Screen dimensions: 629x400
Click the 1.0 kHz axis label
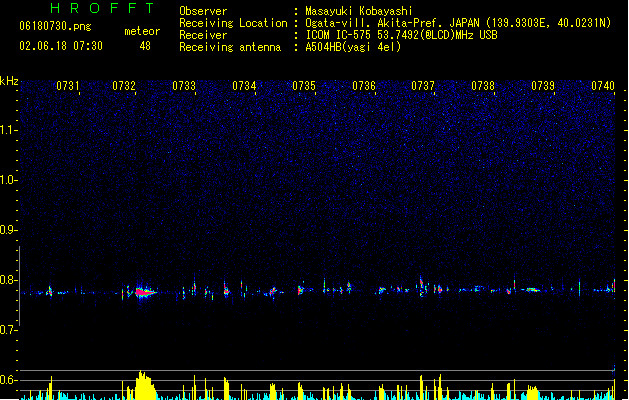coord(8,180)
